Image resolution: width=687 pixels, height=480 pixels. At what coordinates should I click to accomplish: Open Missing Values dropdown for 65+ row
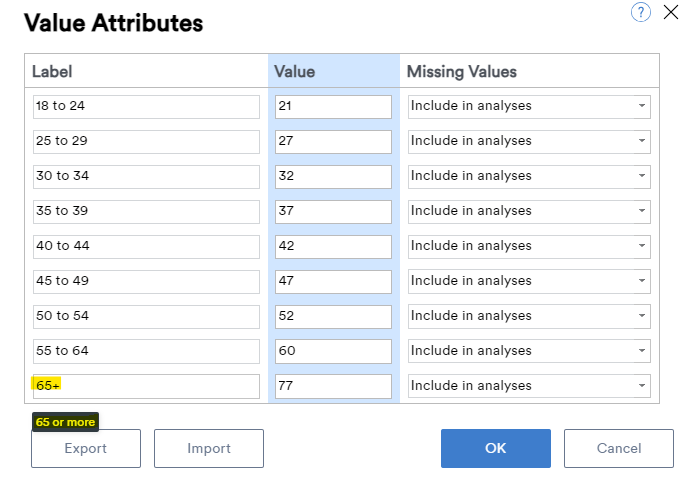coord(529,386)
